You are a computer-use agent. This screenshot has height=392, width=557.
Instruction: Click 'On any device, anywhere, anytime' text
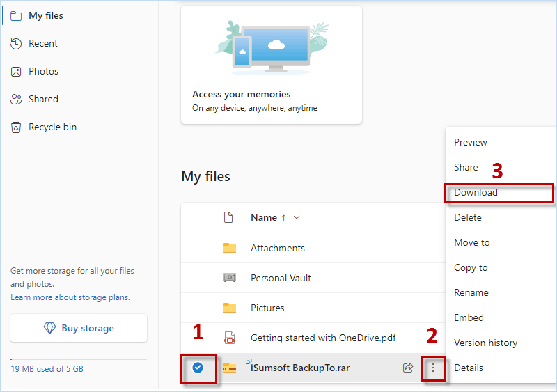click(255, 108)
